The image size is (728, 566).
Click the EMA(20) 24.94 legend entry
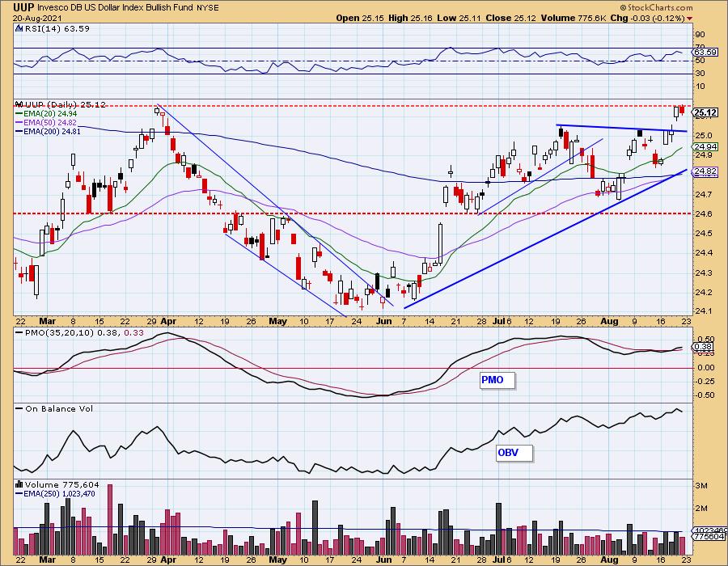click(x=47, y=114)
